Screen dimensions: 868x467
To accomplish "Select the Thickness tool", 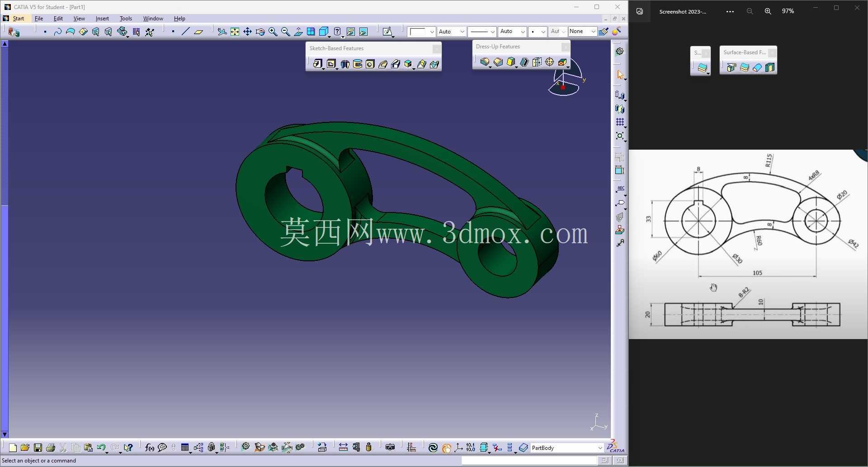I will (x=537, y=62).
